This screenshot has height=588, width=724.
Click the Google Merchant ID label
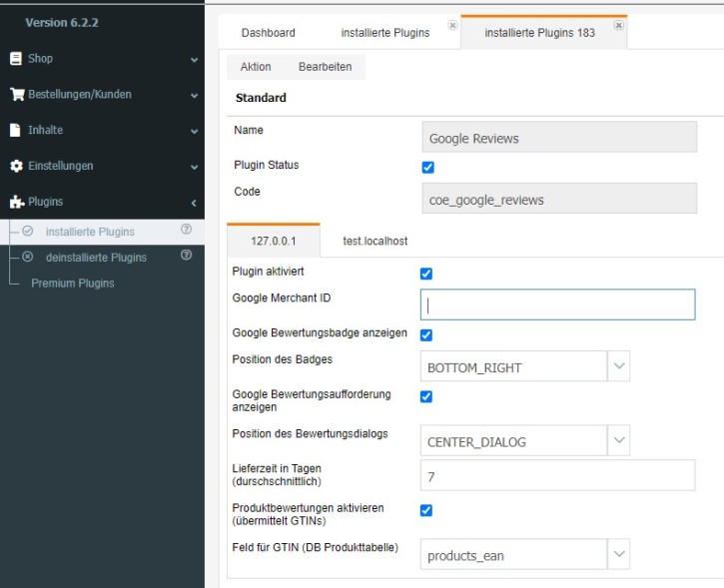[282, 298]
